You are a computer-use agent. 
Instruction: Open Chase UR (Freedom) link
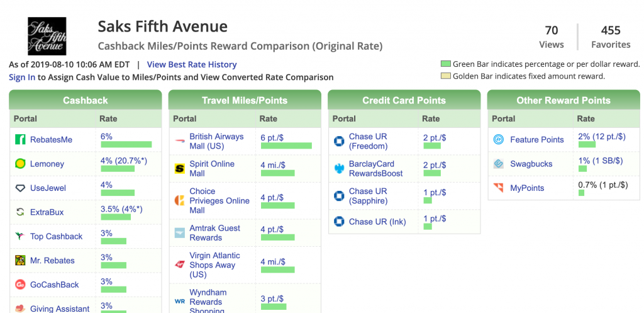pos(368,141)
